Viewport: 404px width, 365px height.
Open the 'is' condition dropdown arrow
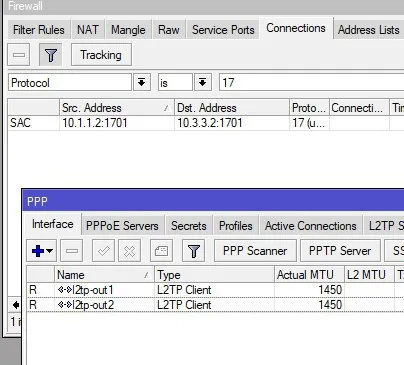tap(203, 82)
